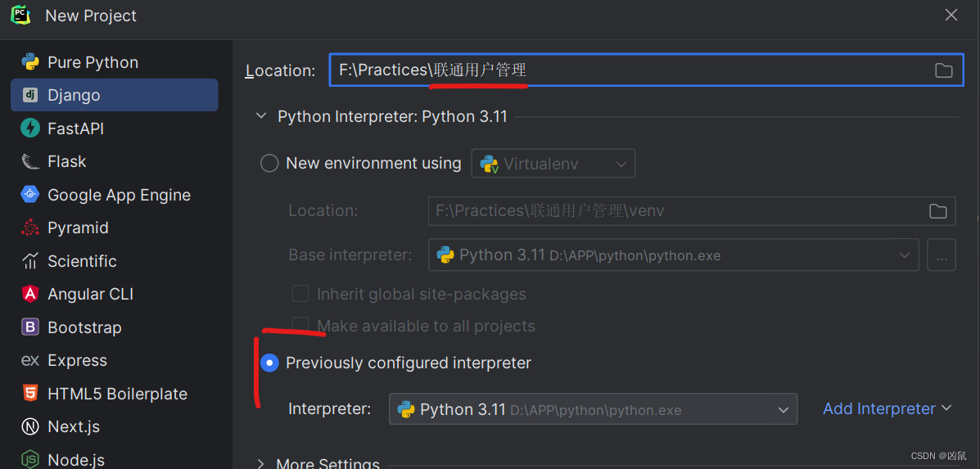Open the Interpreter Python 3.11 dropdown
This screenshot has height=469, width=980.
click(593, 409)
